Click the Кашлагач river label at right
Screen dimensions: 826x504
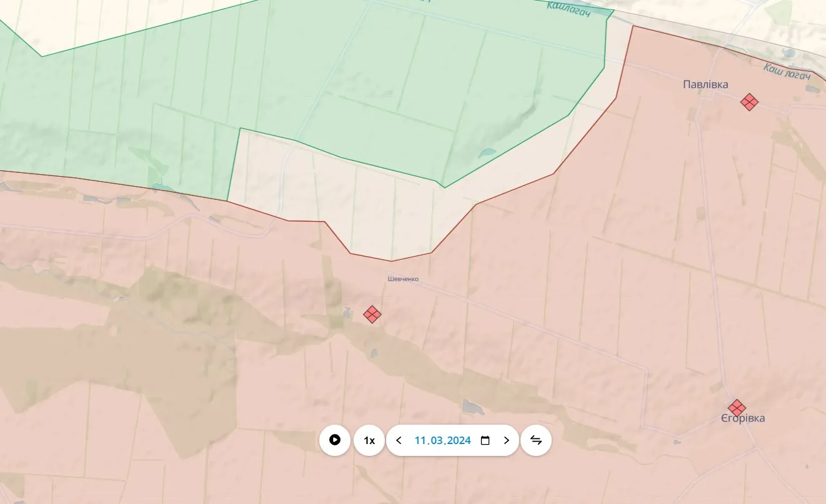pyautogui.click(x=787, y=72)
